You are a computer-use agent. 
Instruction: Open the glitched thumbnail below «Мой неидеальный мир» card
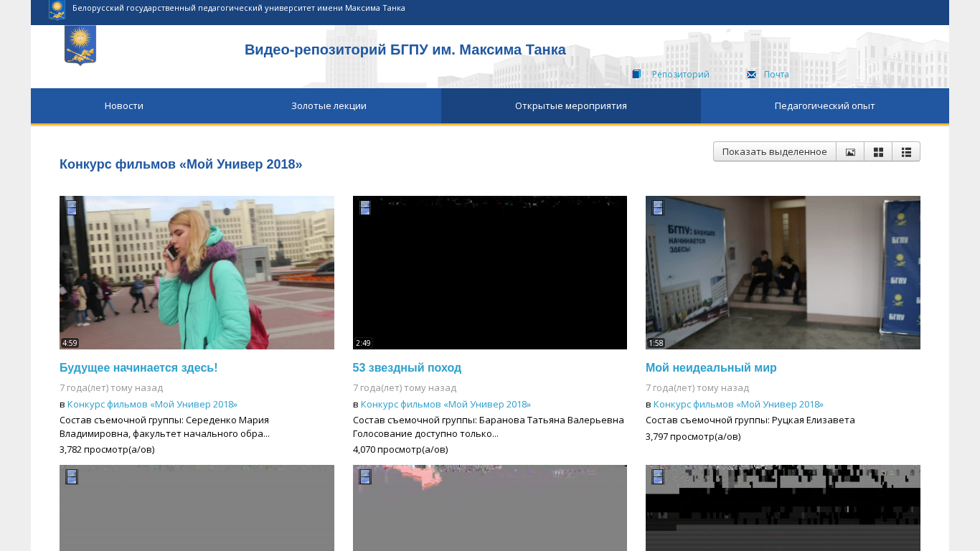[783, 508]
